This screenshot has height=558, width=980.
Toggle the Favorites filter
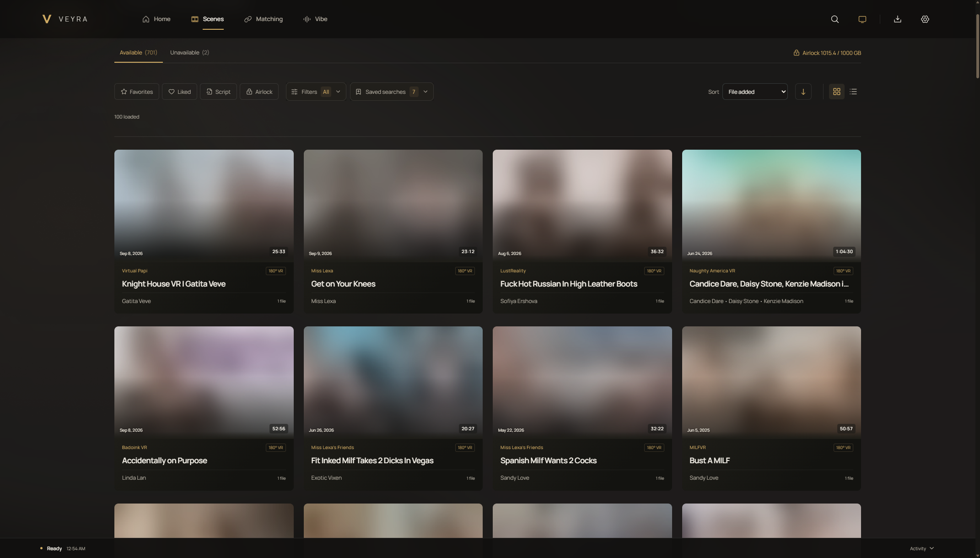coord(137,92)
